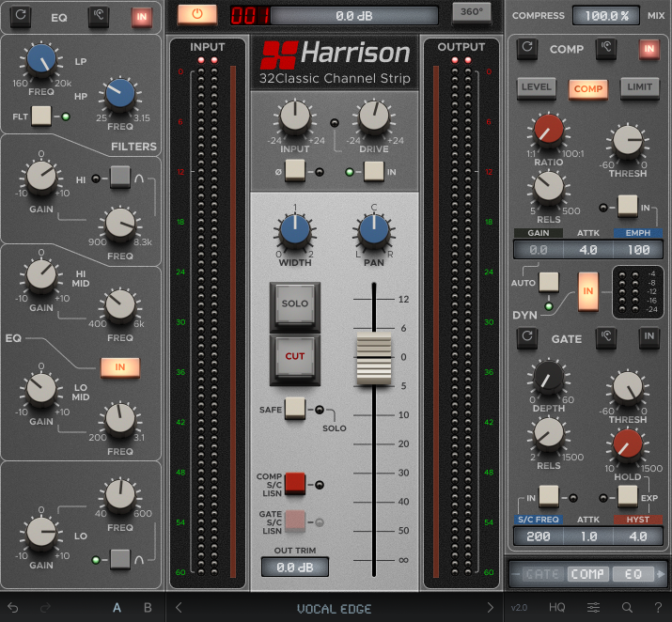
Task: Reset the COMP section with its reset icon
Action: pos(527,47)
